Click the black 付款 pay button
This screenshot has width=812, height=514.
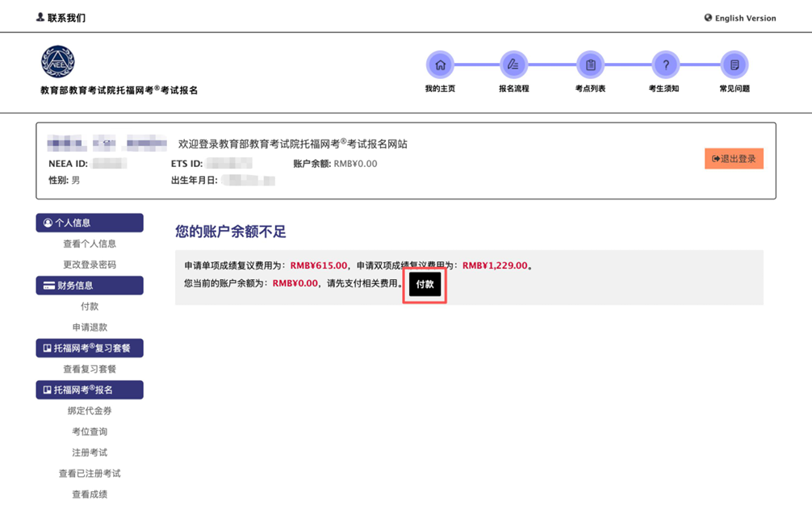pyautogui.click(x=425, y=284)
